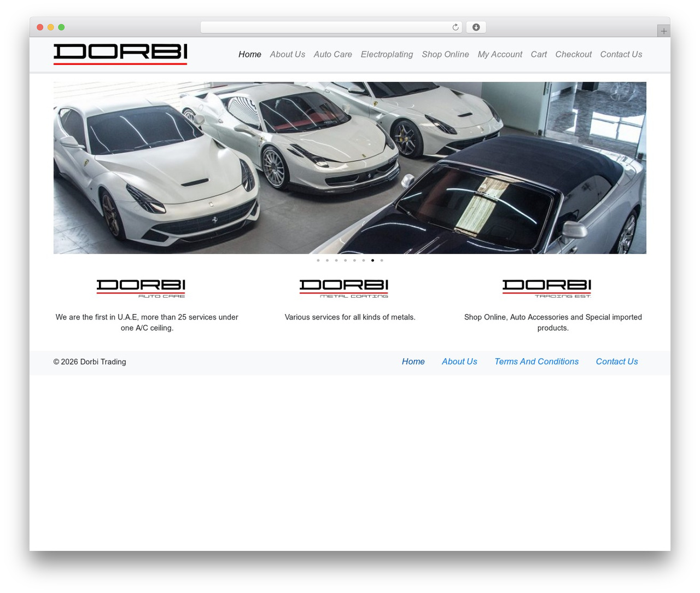Screen dimensions: 700x593
Task: Select the fourth slider pagination dot
Action: 345,260
